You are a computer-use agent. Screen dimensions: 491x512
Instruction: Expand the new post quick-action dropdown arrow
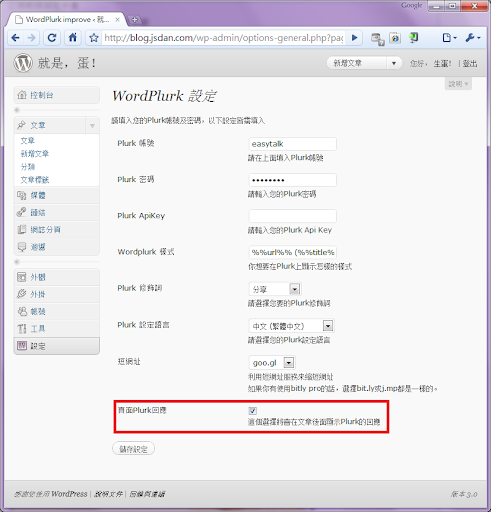pos(394,63)
